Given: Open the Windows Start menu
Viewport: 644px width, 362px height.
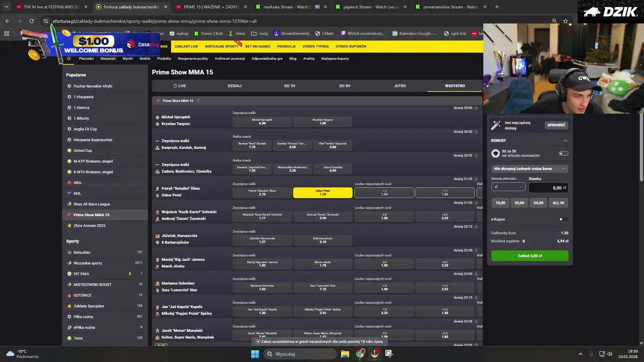Looking at the screenshot, I should click(x=255, y=354).
